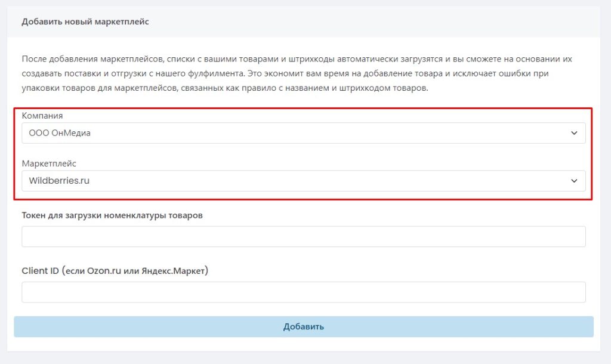
Task: Click the chevron arrow in Маркетплейс field
Action: [x=574, y=181]
